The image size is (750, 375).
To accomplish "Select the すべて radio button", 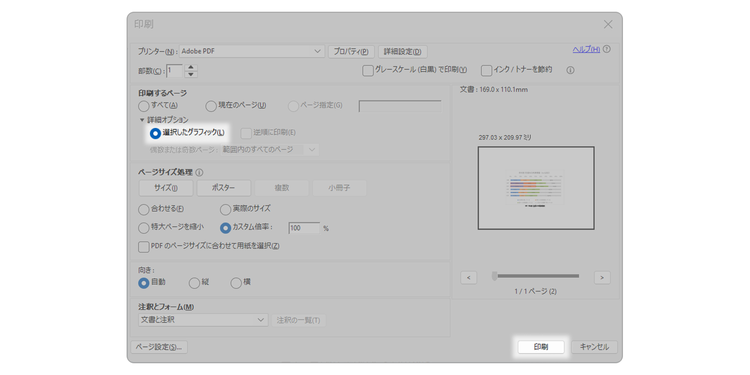I will click(x=143, y=106).
